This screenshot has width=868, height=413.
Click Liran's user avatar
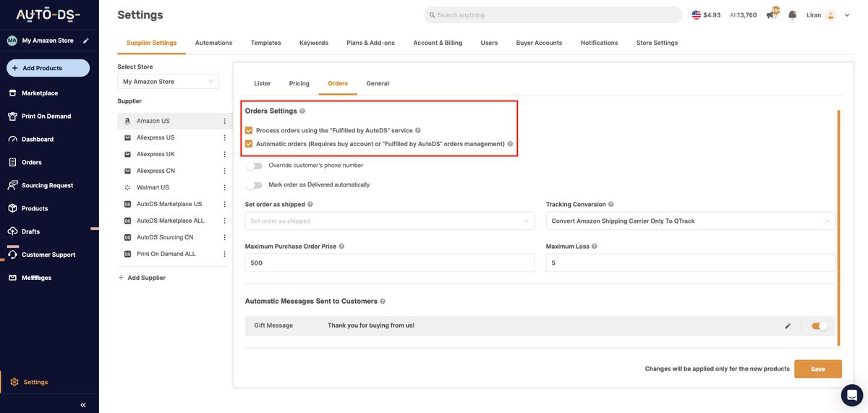point(830,14)
